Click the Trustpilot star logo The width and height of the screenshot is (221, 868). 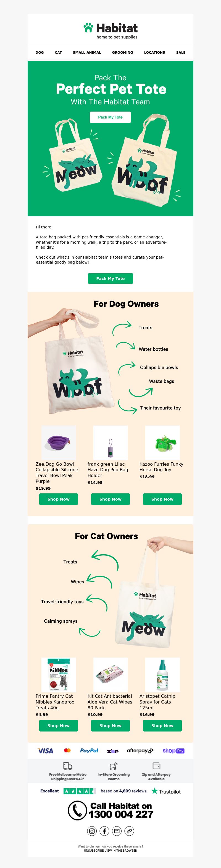click(154, 791)
